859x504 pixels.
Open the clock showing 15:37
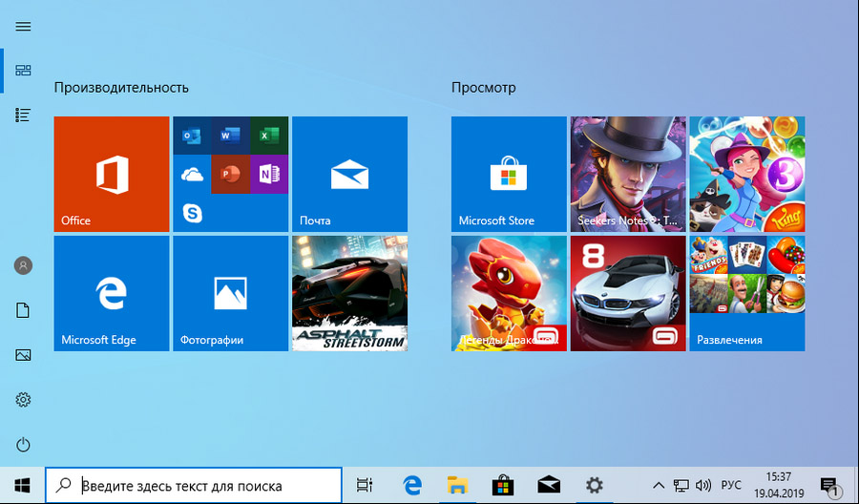(x=779, y=485)
